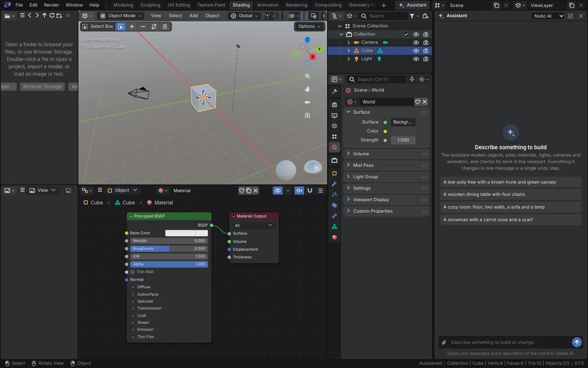Select the low-poly tree suggestion
Screen dimensions: 588x368
pyautogui.click(x=511, y=182)
